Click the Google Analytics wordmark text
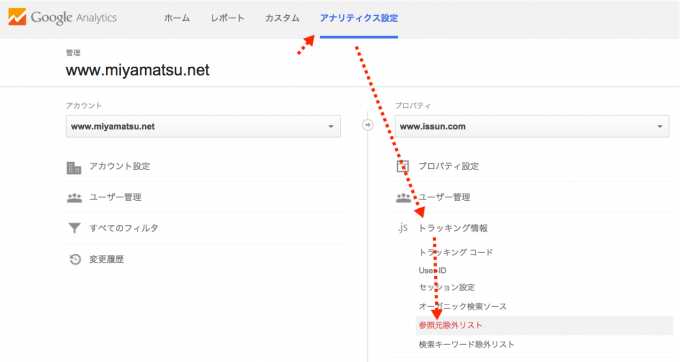This screenshot has height=362, width=680. pos(74,18)
